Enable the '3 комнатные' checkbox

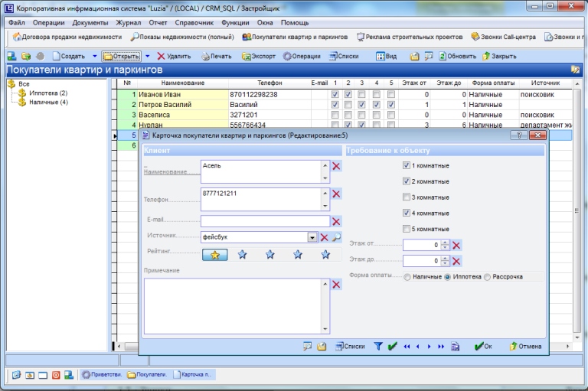pos(406,197)
